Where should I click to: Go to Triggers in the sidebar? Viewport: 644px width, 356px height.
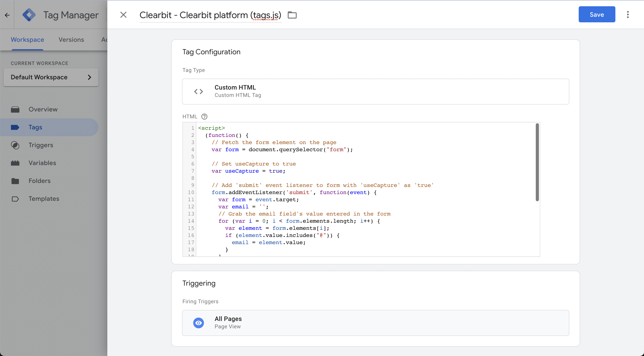[x=41, y=145]
